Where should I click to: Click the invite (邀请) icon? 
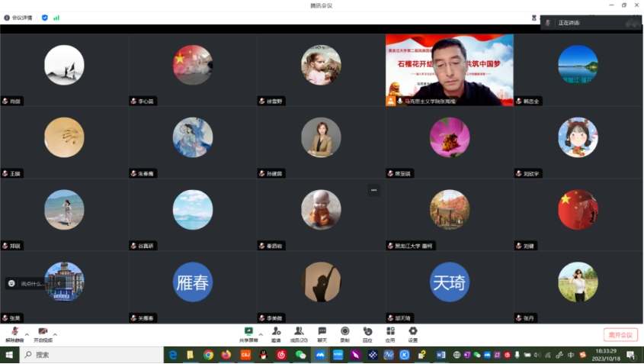[276, 334]
